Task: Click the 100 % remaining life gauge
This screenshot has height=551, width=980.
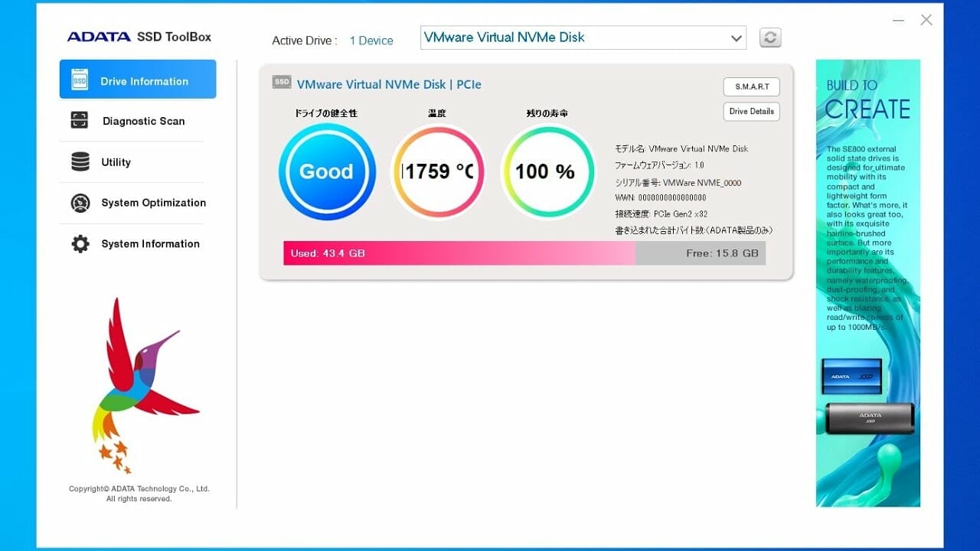Action: [546, 171]
